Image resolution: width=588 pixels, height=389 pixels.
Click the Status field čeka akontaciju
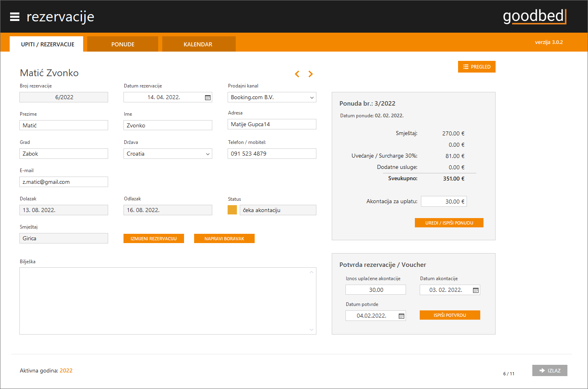278,210
